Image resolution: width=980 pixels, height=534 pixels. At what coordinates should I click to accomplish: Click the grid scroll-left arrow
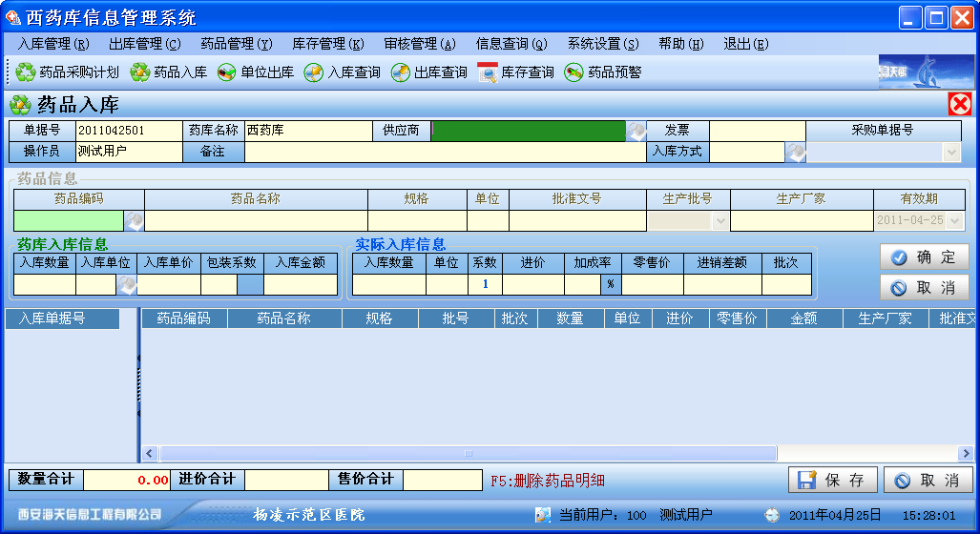point(150,454)
